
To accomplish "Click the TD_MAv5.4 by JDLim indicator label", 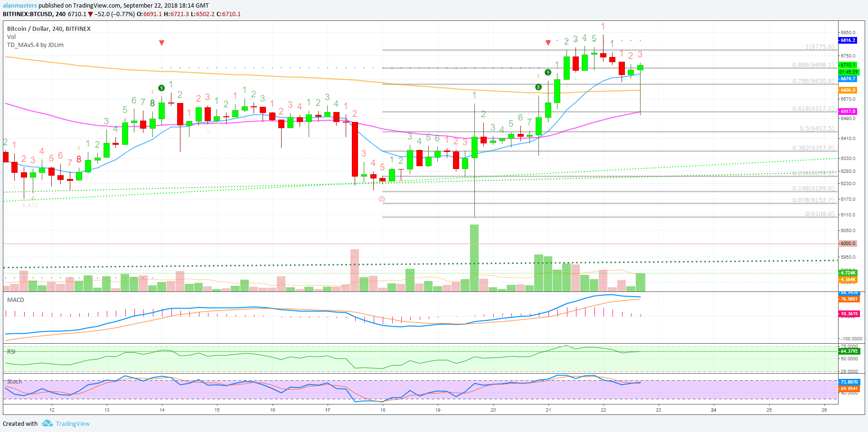I will [35, 45].
